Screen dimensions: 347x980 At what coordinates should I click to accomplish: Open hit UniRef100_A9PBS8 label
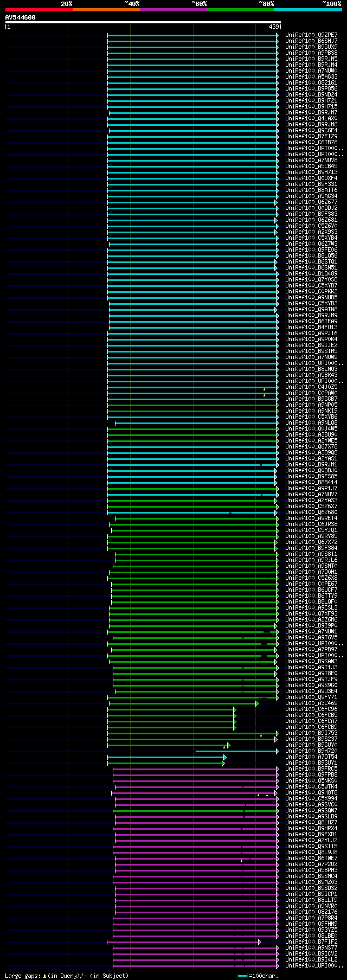tap(311, 53)
